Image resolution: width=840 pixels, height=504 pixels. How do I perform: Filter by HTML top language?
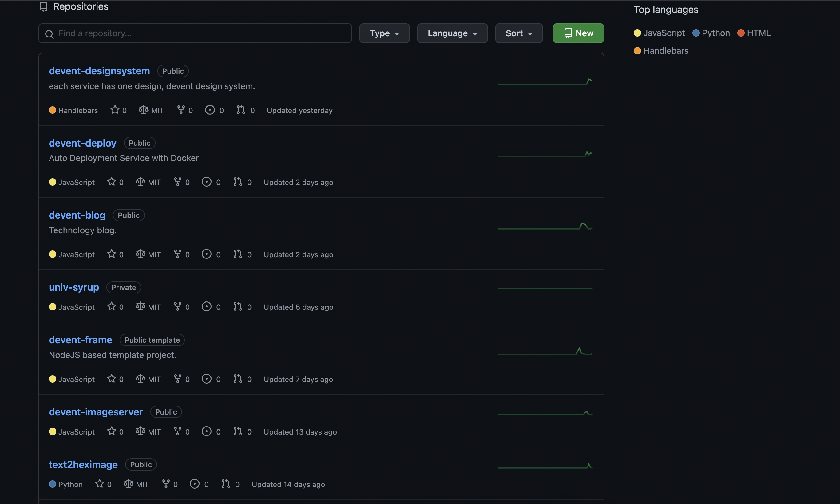click(758, 33)
